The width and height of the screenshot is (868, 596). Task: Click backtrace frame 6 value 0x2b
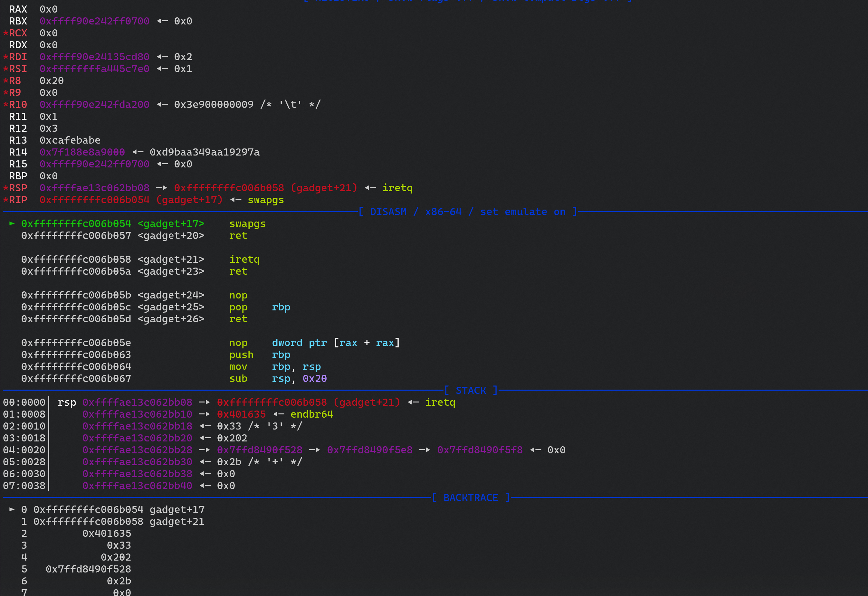[x=119, y=582]
